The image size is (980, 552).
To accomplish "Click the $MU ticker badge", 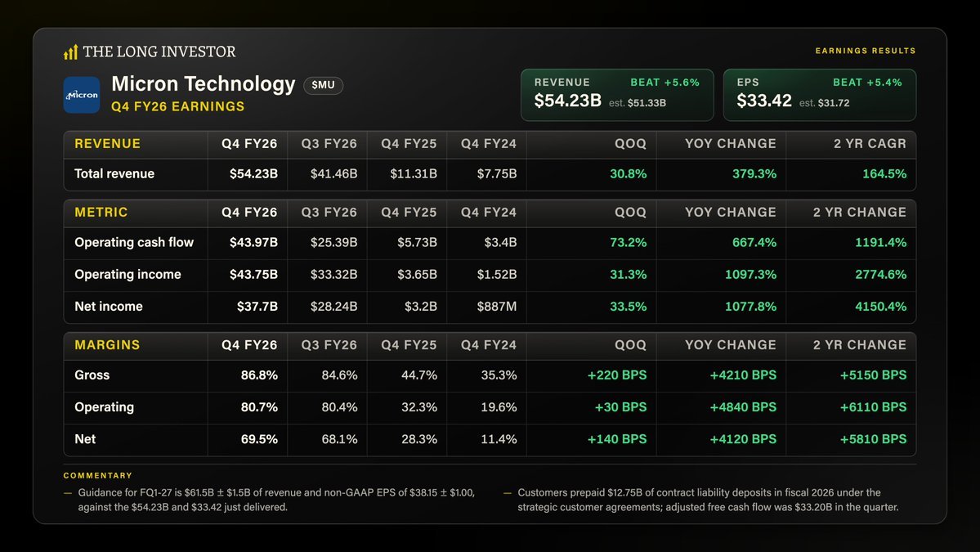I will coord(323,85).
